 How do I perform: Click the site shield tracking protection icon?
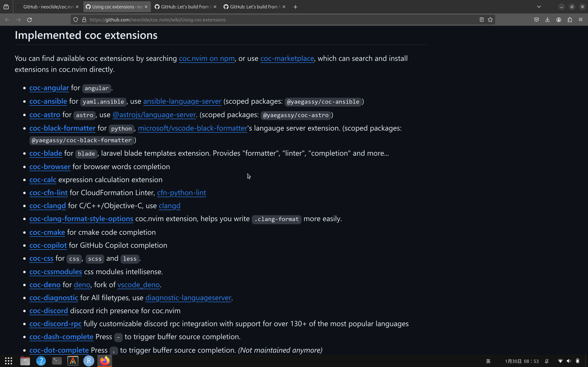pos(75,20)
